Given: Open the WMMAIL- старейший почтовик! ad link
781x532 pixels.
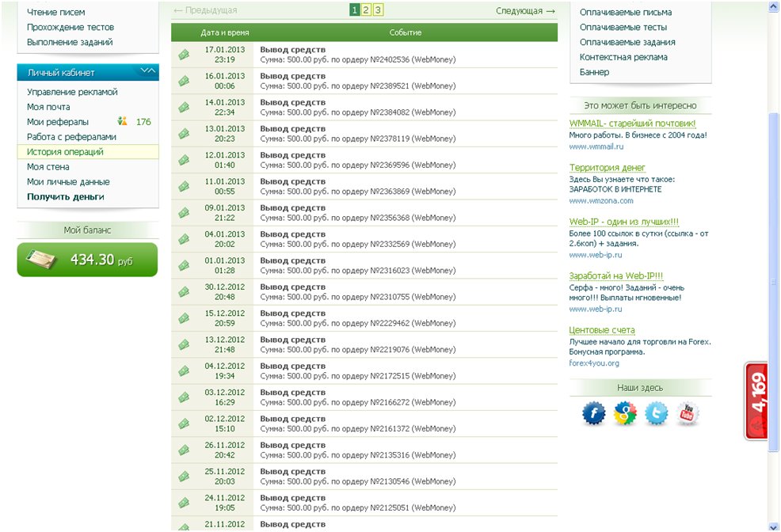Looking at the screenshot, I should coord(632,123).
